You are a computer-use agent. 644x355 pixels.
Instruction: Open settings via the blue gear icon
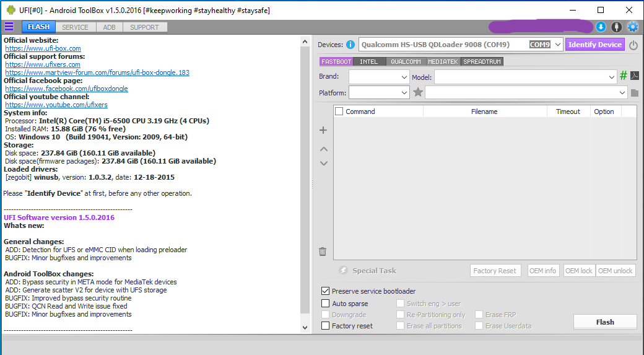coord(633,27)
